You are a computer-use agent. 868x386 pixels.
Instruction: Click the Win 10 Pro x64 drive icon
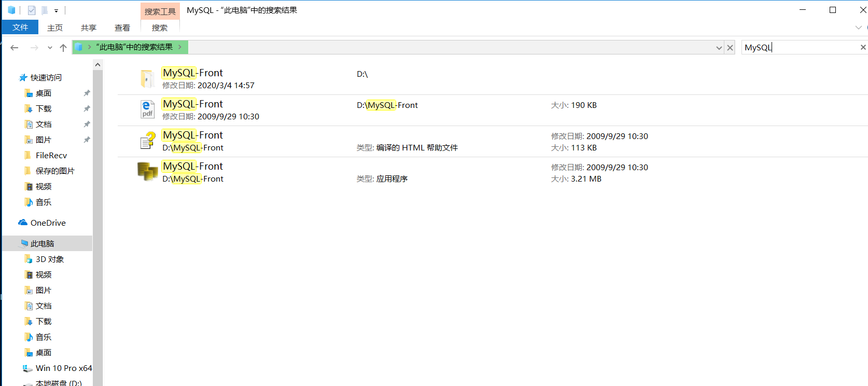tap(27, 368)
